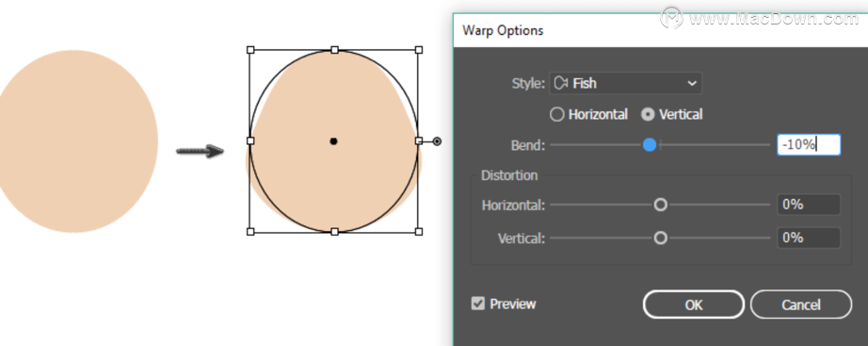Click the bottom-left bounding box handle
This screenshot has height=346, width=868.
250,231
